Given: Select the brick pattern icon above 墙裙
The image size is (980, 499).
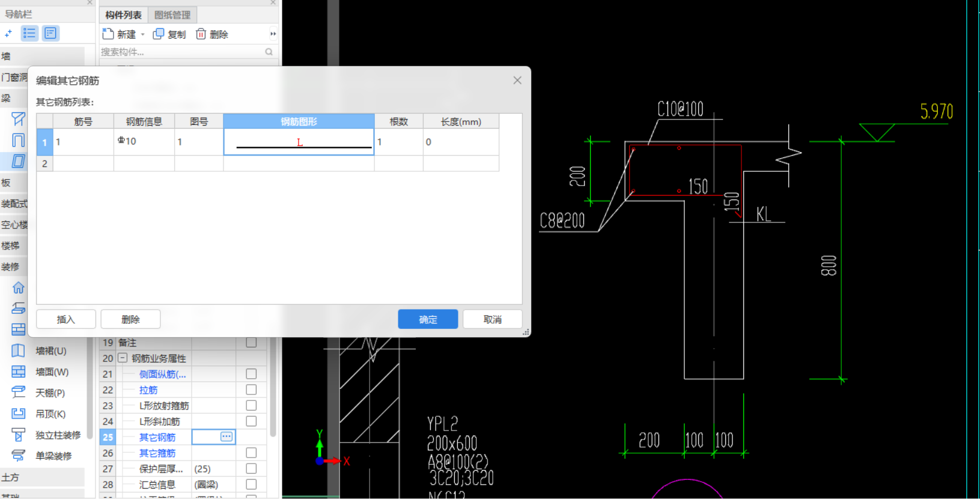Looking at the screenshot, I should (x=19, y=329).
